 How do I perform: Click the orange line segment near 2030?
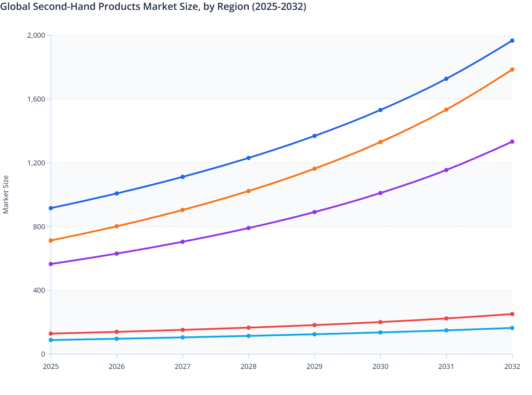click(380, 141)
